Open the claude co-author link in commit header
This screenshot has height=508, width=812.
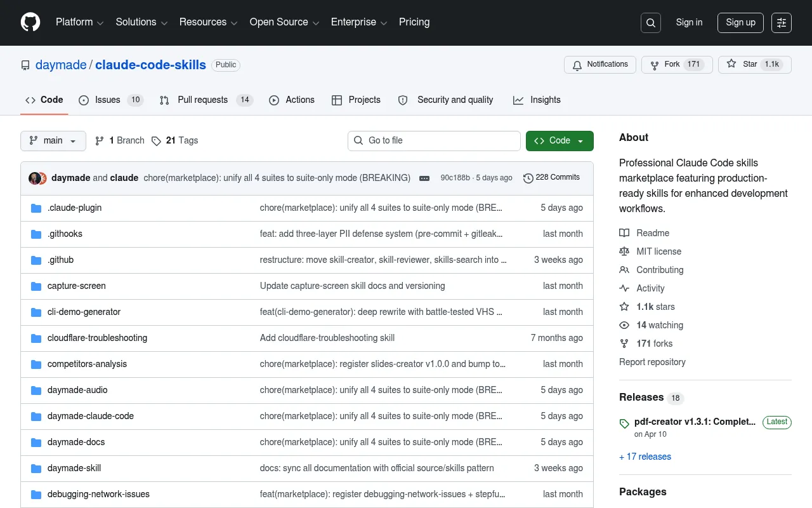click(x=124, y=178)
